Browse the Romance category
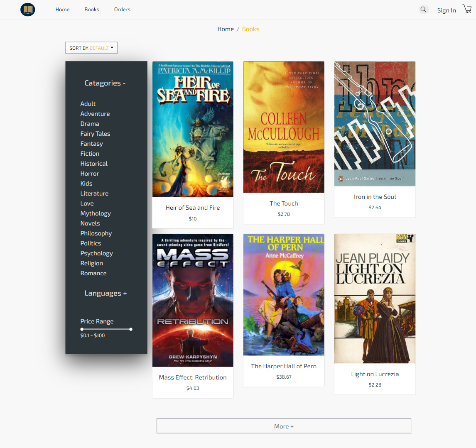 click(93, 273)
